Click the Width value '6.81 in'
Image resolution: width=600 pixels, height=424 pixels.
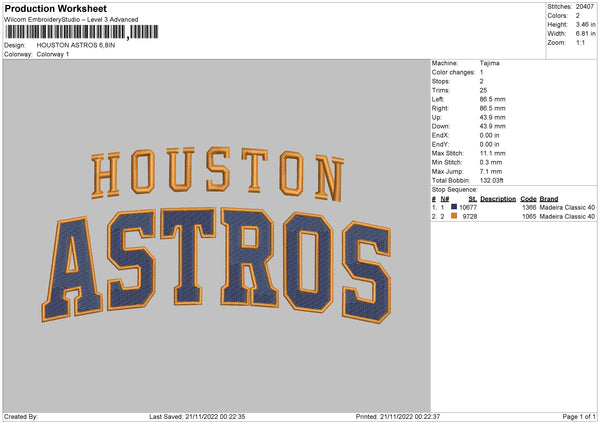click(x=585, y=34)
